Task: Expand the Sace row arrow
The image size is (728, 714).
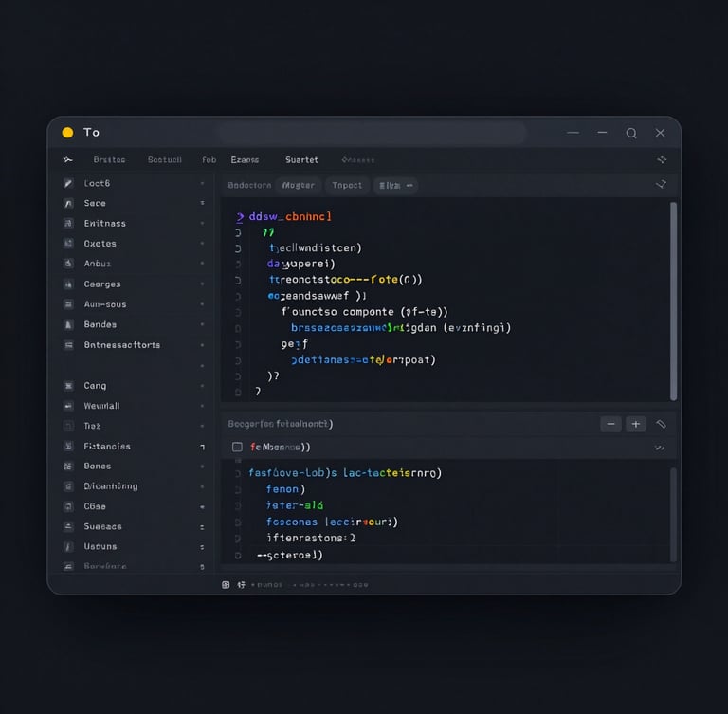Action: click(202, 203)
